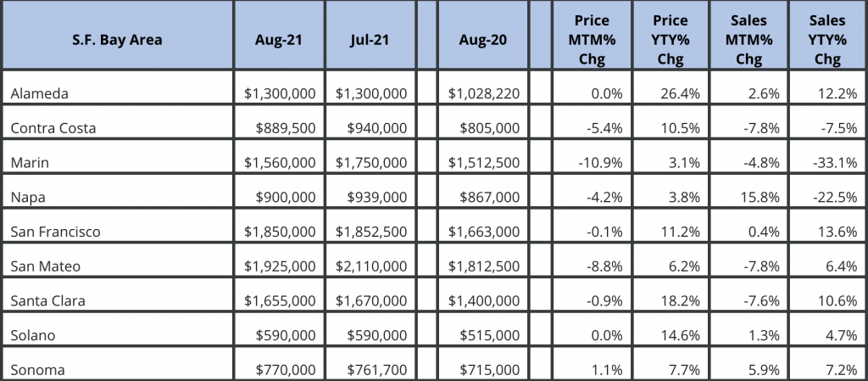Select the San Mateo row label
The width and height of the screenshot is (868, 381).
click(46, 266)
